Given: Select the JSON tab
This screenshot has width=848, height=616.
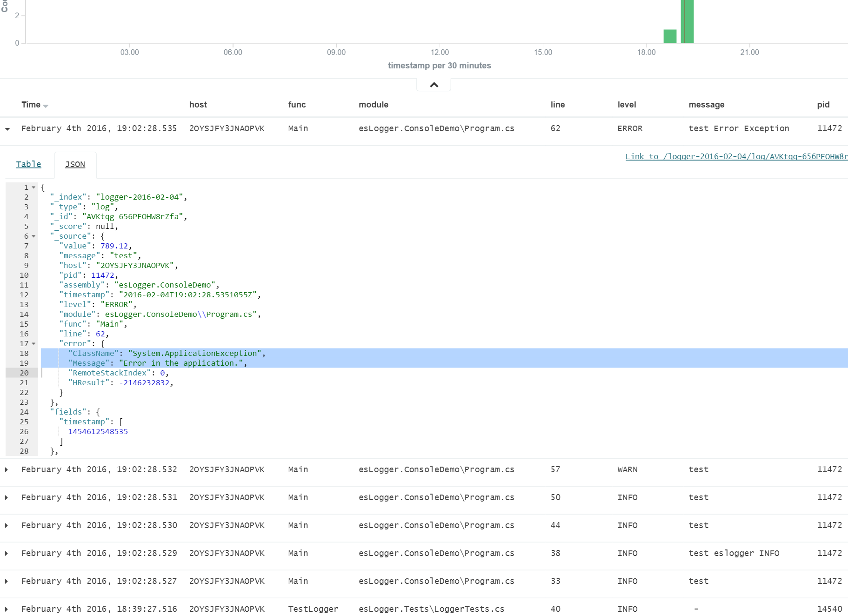Looking at the screenshot, I should pos(75,164).
